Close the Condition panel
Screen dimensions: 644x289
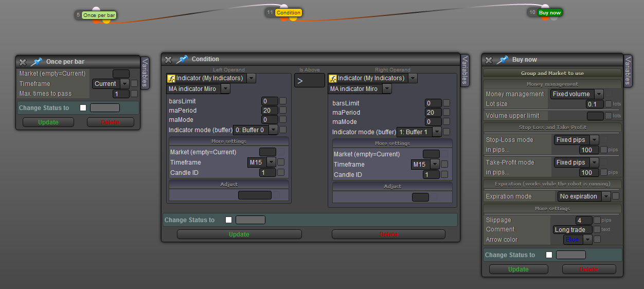coord(168,60)
